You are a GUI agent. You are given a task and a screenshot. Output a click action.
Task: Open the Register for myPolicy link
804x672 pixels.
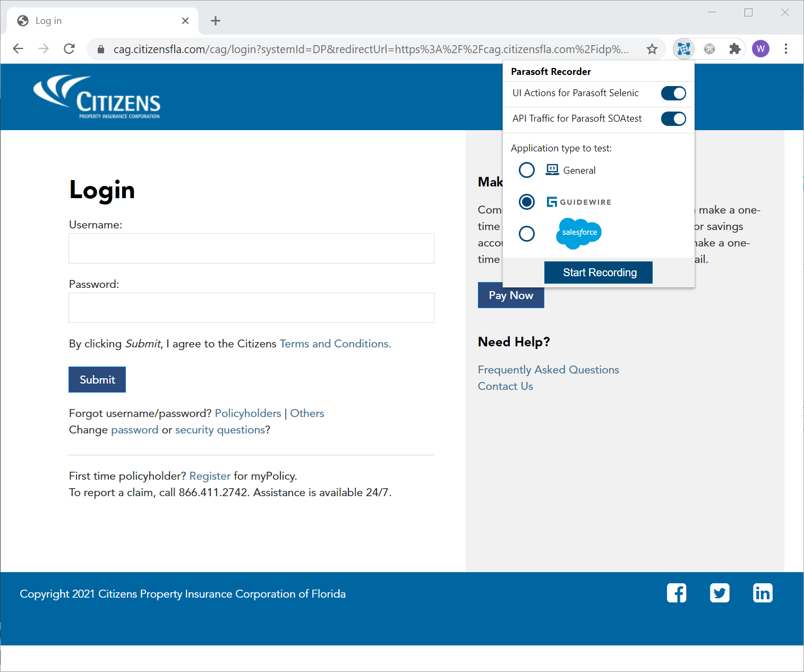pyautogui.click(x=210, y=476)
